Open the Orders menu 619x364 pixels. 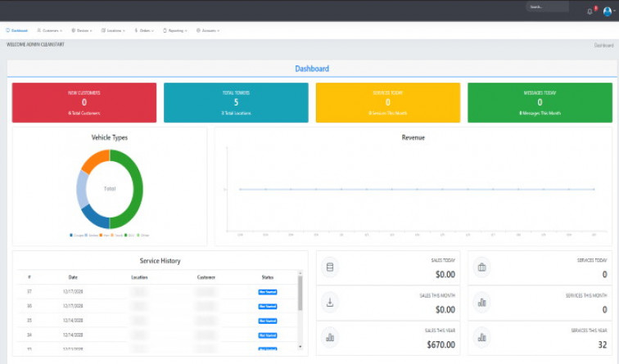point(145,30)
